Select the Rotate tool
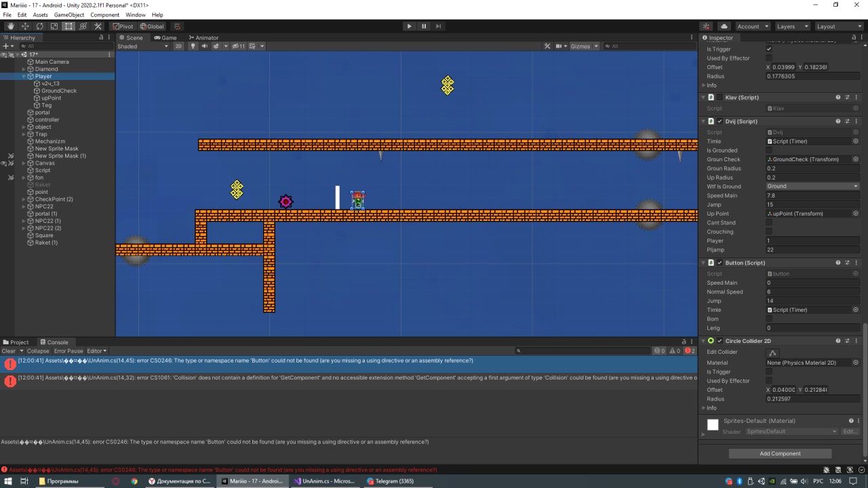Screen dimensions: 868x488 coord(39,26)
